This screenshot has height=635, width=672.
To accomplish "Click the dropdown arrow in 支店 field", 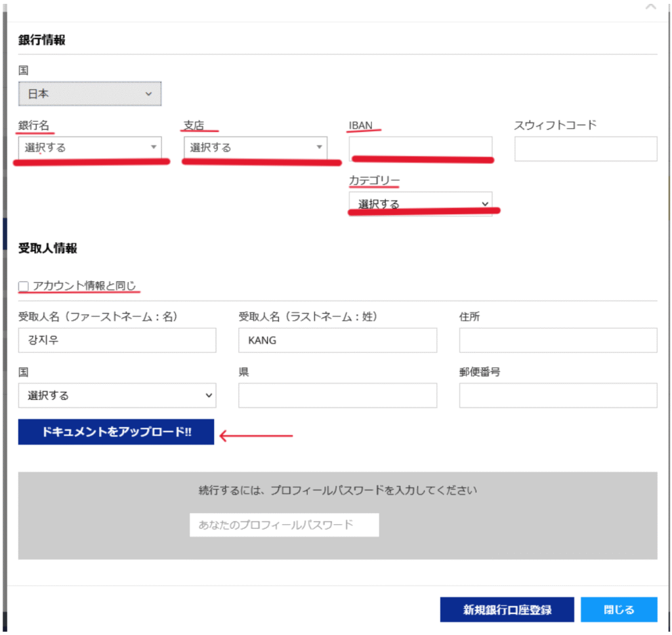I will (319, 148).
